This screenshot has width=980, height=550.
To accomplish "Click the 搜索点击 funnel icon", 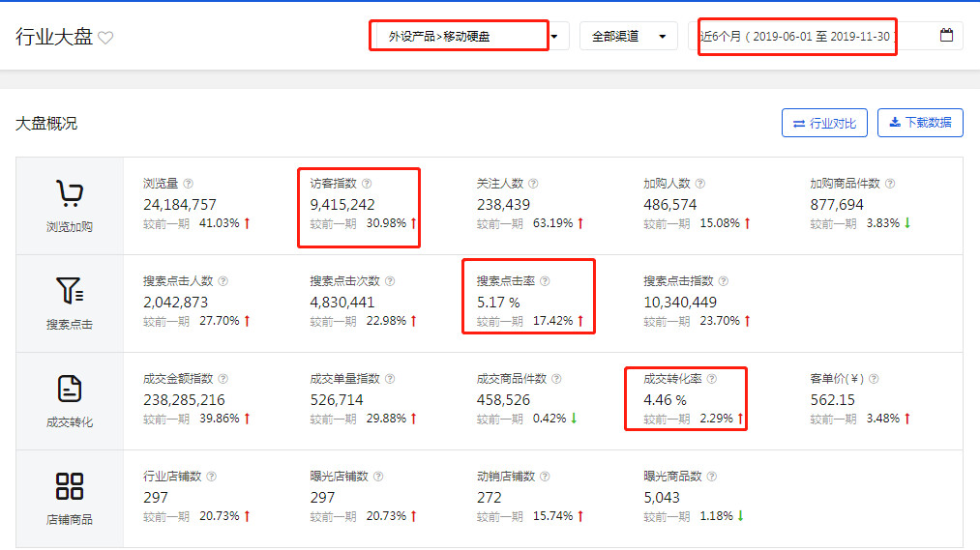I will (69, 291).
